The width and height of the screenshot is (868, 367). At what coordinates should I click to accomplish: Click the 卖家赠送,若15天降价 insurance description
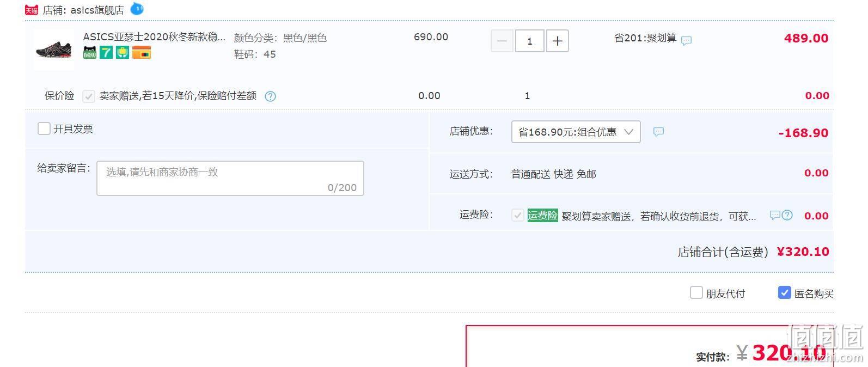tap(178, 96)
